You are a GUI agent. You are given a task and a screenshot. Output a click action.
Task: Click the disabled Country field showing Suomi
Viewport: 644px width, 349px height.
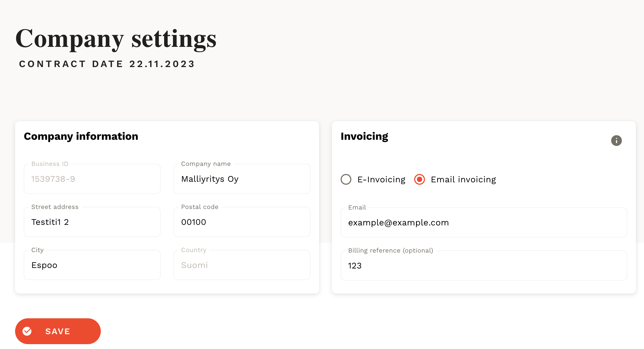click(242, 265)
